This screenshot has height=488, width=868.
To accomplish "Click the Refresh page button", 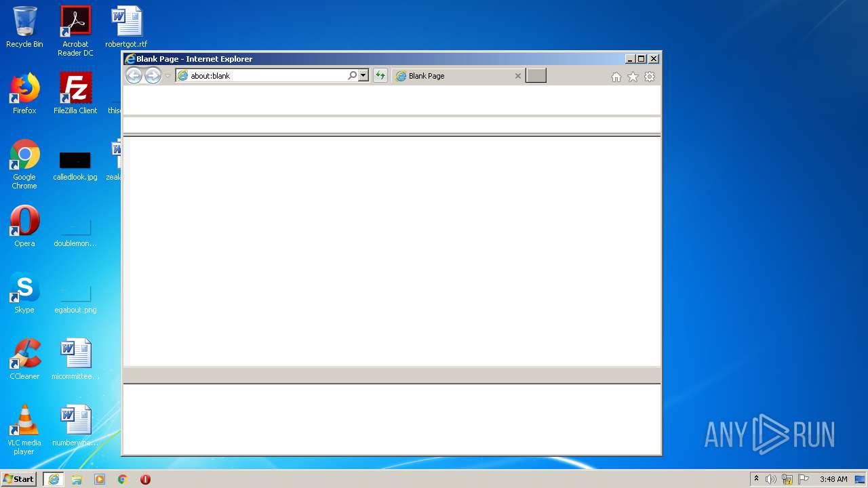I will click(x=380, y=76).
